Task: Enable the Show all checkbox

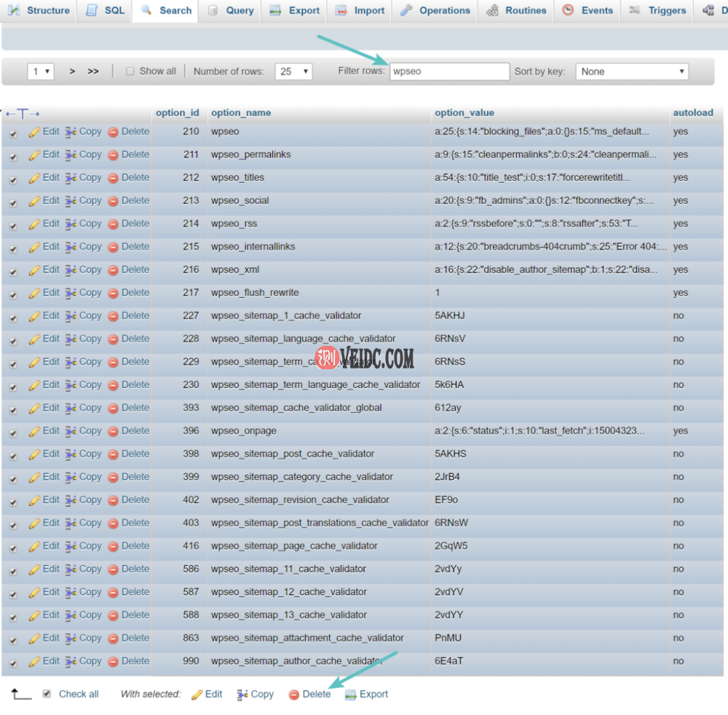Action: (128, 71)
